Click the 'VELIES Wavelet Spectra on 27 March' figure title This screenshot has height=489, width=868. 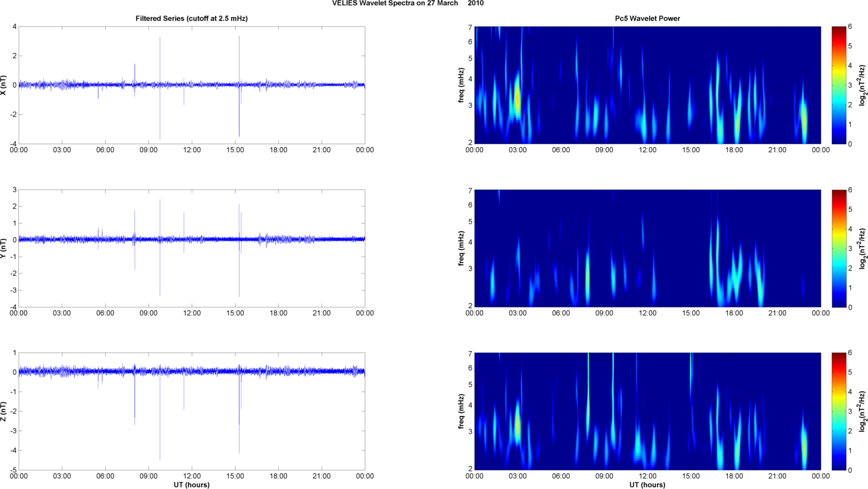pyautogui.click(x=395, y=3)
